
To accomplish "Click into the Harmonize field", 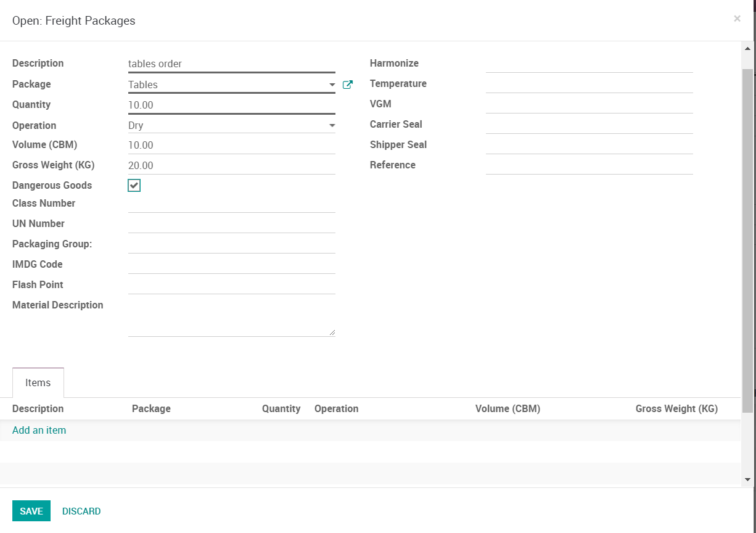I will 589,63.
